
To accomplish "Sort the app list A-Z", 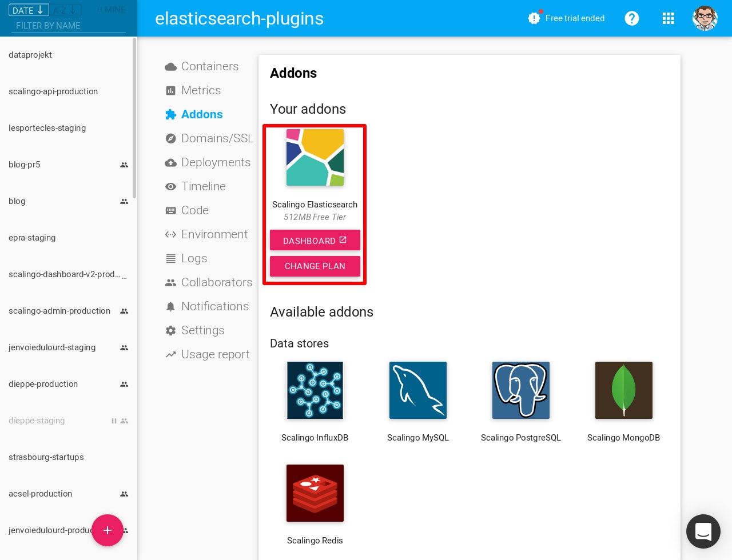I will tap(66, 10).
